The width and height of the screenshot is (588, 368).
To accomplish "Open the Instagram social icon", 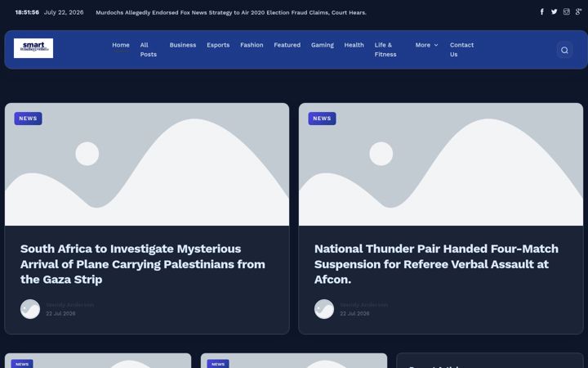I will (x=566, y=11).
